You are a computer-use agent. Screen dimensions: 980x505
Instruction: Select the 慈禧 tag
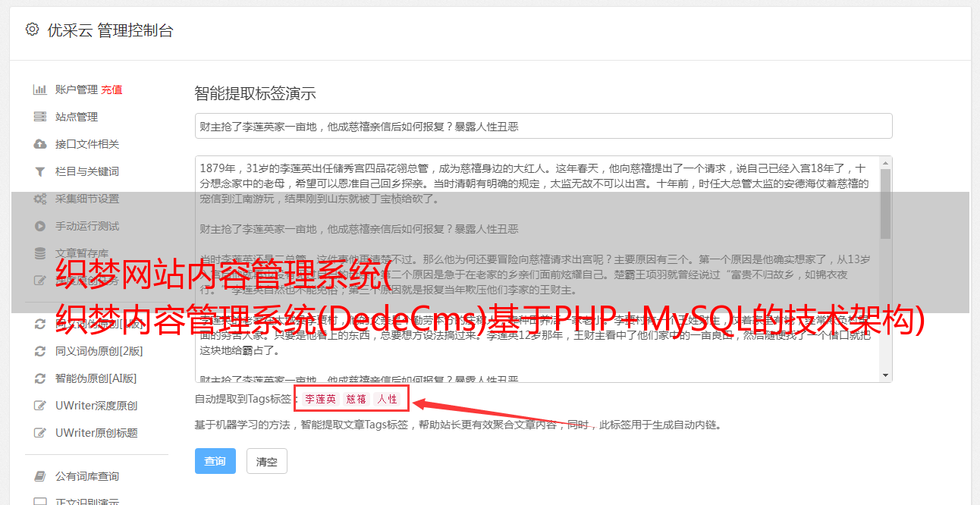coord(357,399)
